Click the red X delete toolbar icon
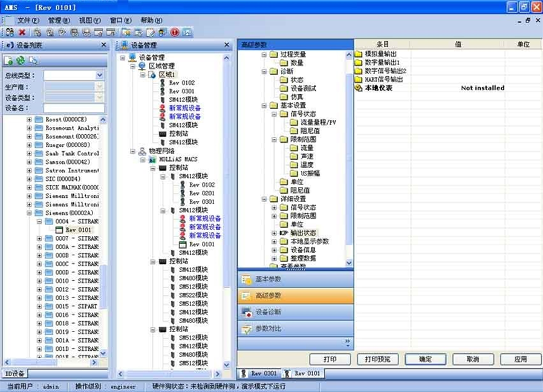Viewport: 543px width, 392px height. point(22,32)
